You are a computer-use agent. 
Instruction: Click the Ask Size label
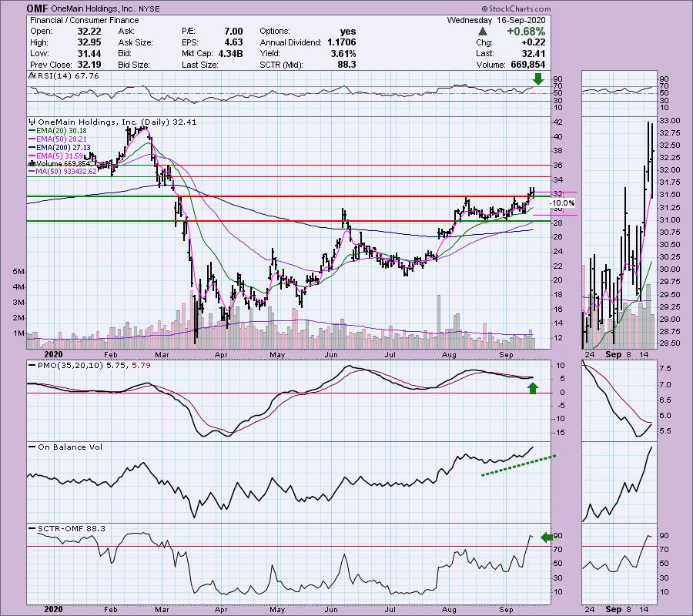coord(136,42)
